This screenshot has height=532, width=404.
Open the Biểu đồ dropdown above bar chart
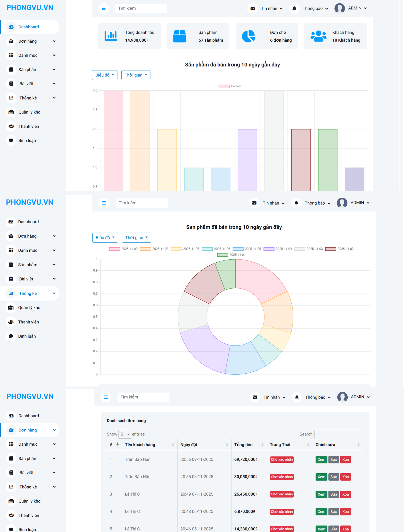105,75
